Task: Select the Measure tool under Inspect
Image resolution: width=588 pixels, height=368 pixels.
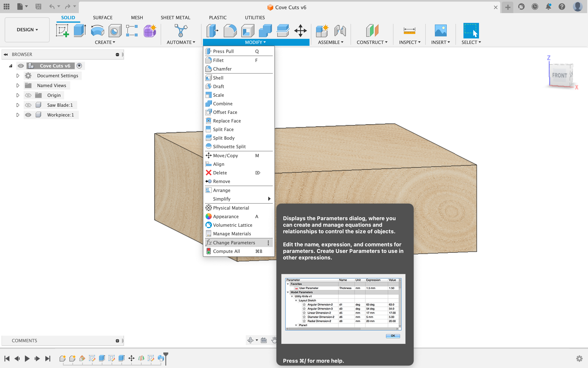Action: 409,31
